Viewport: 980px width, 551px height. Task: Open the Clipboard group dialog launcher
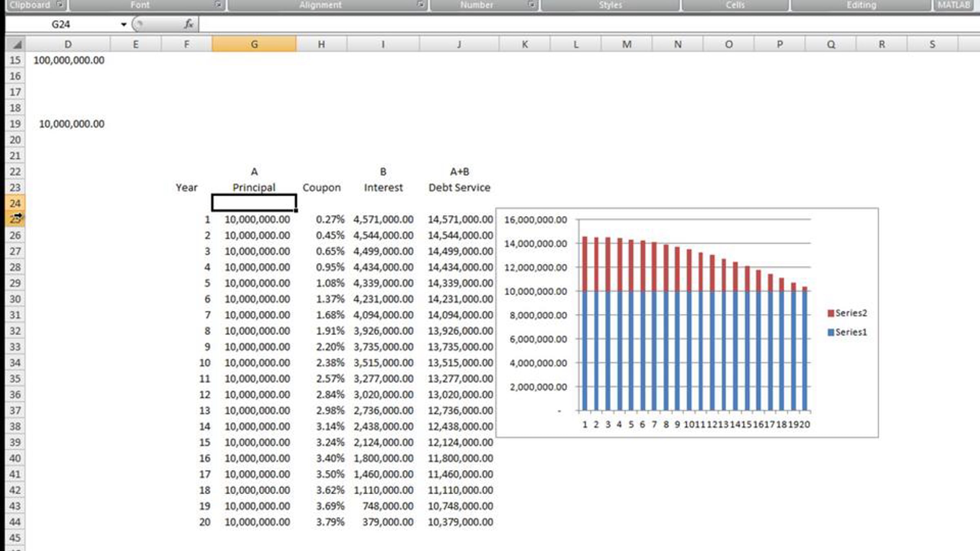pos(60,4)
